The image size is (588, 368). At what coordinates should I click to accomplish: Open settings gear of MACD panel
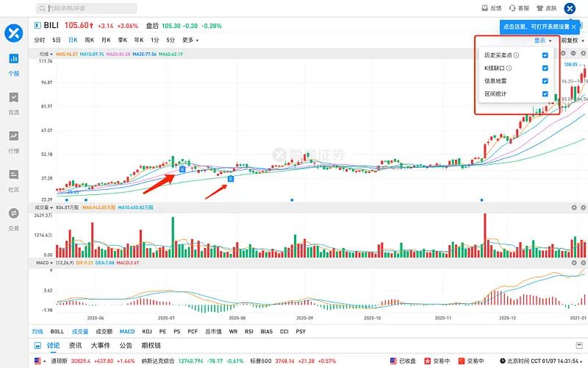574,263
